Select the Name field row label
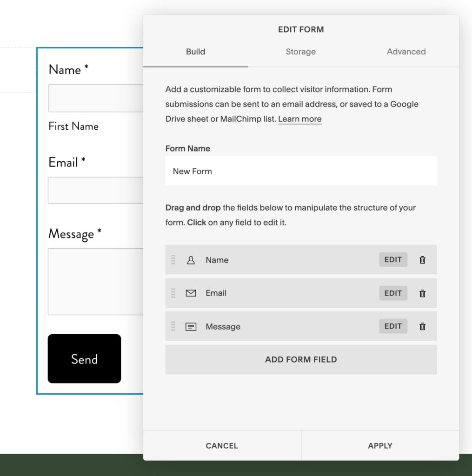 tap(217, 260)
